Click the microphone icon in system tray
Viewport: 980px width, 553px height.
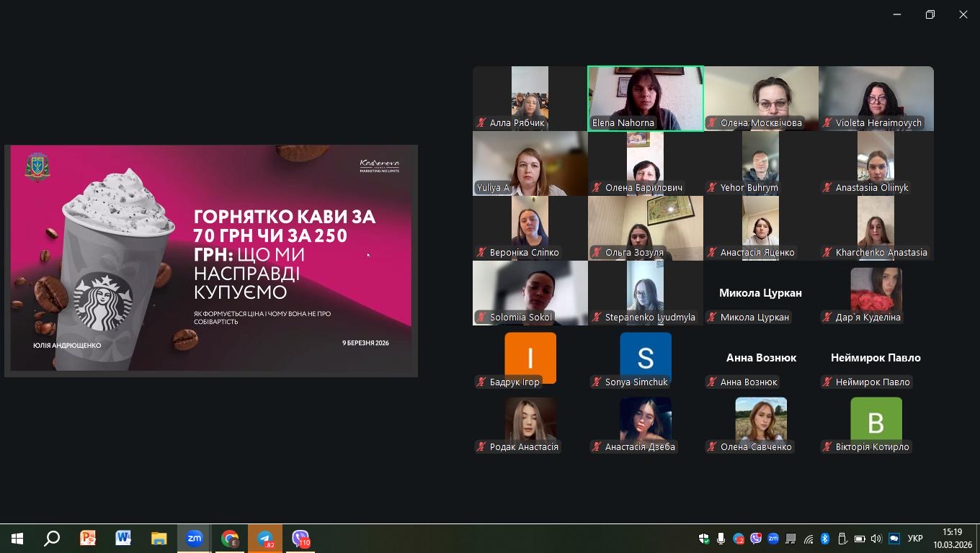coord(721,539)
